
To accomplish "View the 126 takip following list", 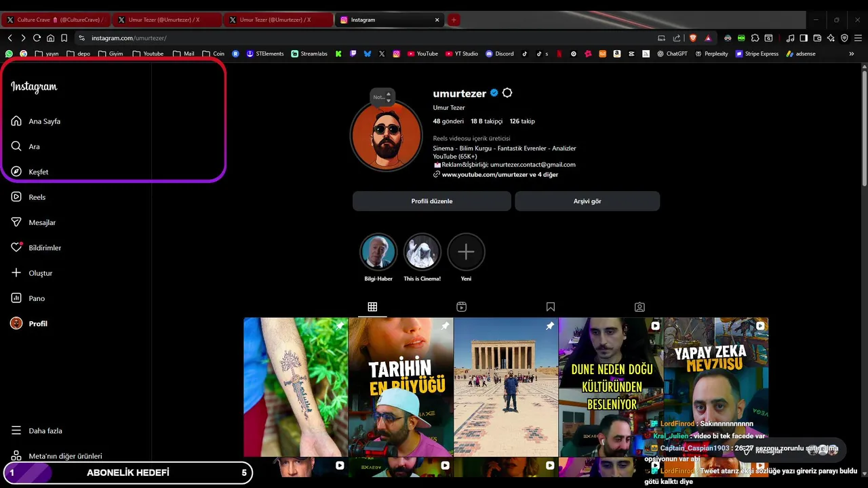I will pyautogui.click(x=522, y=121).
